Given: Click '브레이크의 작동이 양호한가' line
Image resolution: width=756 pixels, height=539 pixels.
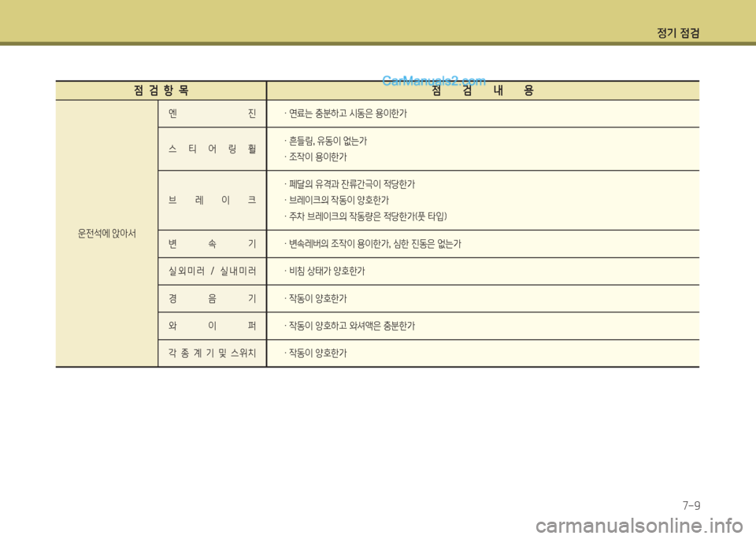Looking at the screenshot, I should (339, 201).
